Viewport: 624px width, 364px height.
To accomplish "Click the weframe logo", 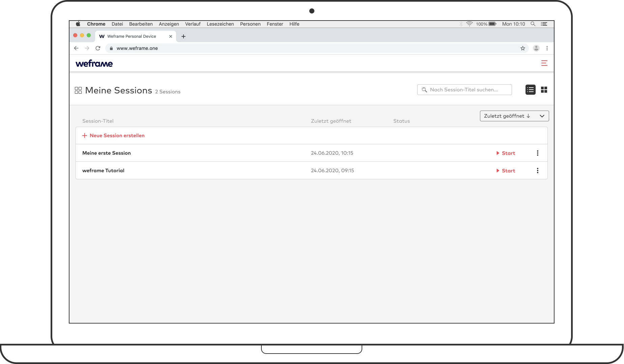I will [x=94, y=63].
